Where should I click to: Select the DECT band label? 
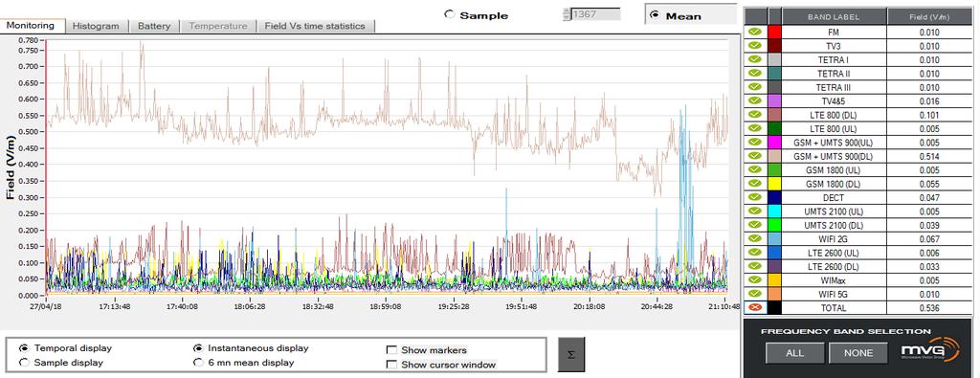point(834,197)
